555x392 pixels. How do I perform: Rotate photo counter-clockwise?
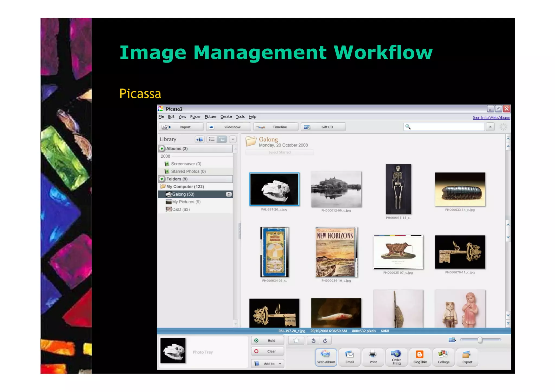pos(313,341)
